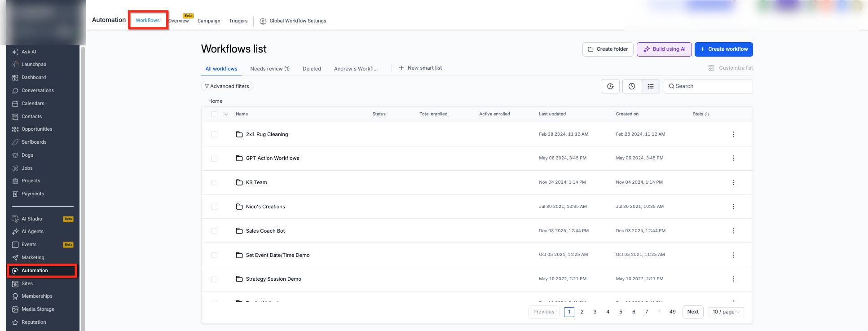This screenshot has height=331, width=868.
Task: Go to page 49 in pagination
Action: [672, 312]
